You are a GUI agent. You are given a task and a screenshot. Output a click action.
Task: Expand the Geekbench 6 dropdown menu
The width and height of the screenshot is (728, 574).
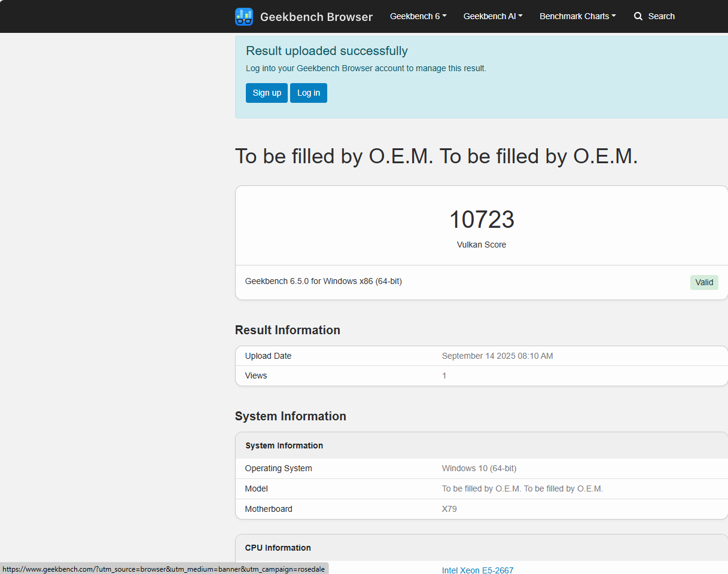[418, 16]
